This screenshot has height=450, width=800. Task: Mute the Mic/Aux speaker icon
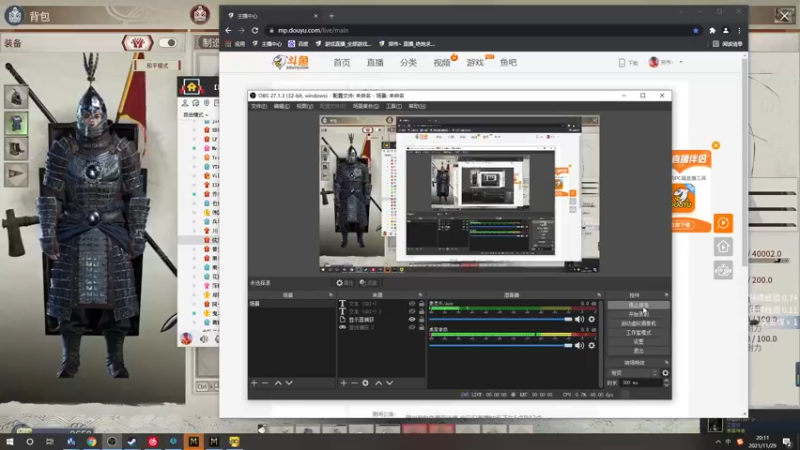point(579,319)
